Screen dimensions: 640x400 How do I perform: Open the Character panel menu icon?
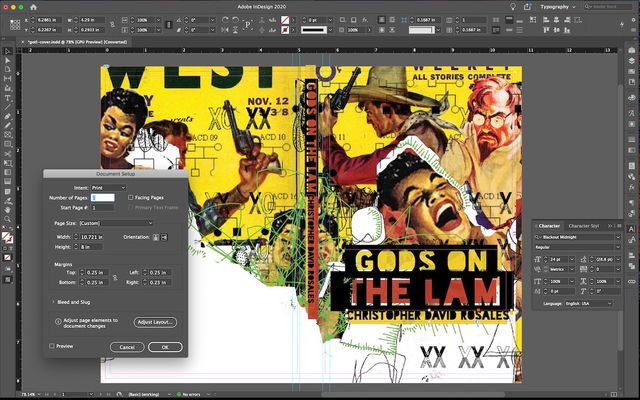pyautogui.click(x=619, y=226)
